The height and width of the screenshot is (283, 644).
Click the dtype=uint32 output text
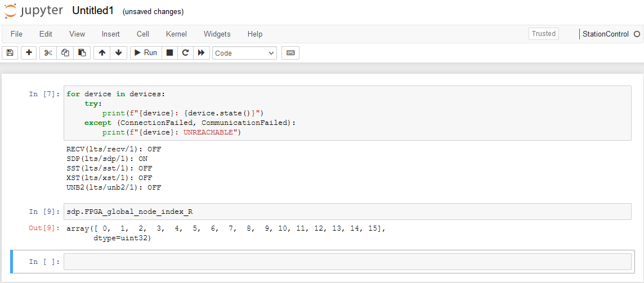click(x=122, y=238)
